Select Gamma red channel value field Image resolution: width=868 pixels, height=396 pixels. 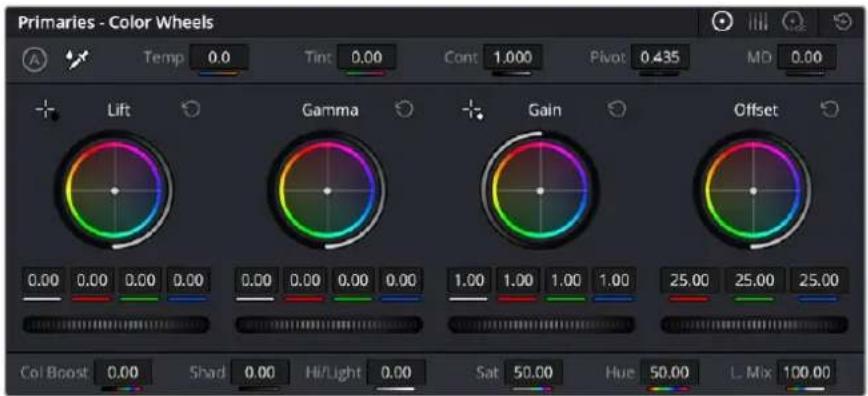pyautogui.click(x=304, y=280)
